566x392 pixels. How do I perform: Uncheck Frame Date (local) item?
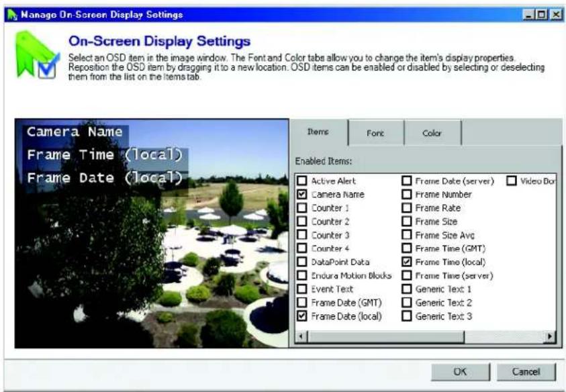tap(301, 316)
